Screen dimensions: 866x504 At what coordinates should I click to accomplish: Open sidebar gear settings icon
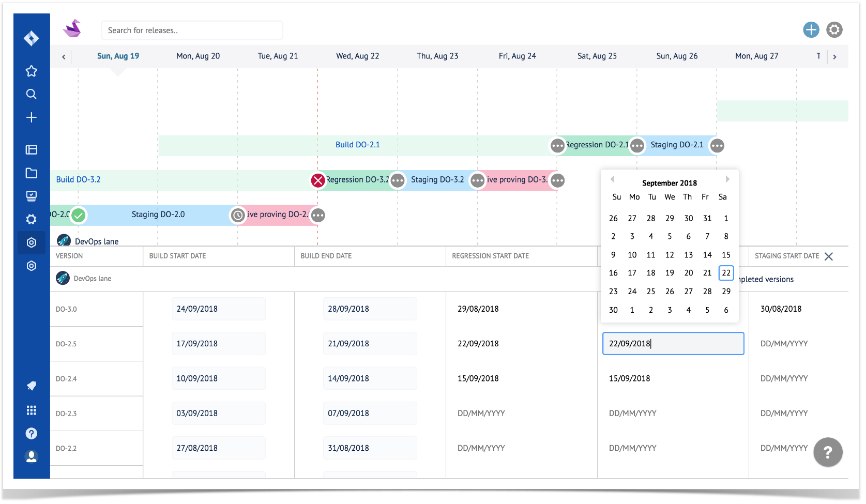pyautogui.click(x=32, y=219)
